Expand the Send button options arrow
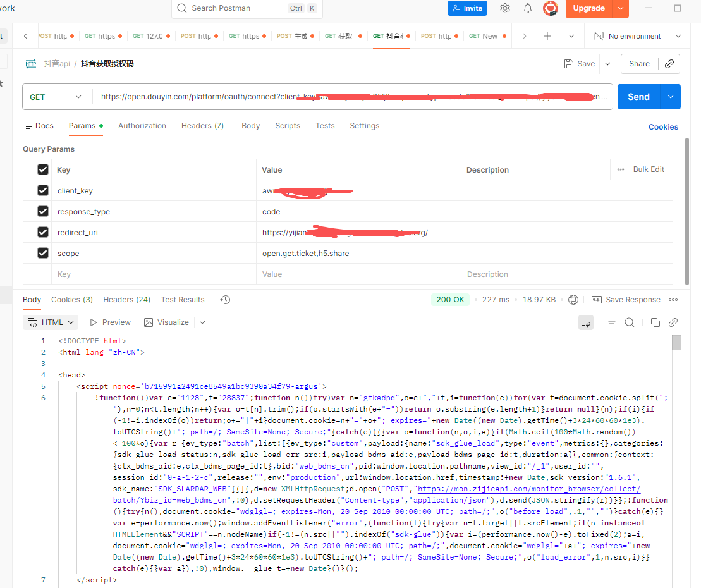This screenshot has width=701, height=588. [671, 97]
